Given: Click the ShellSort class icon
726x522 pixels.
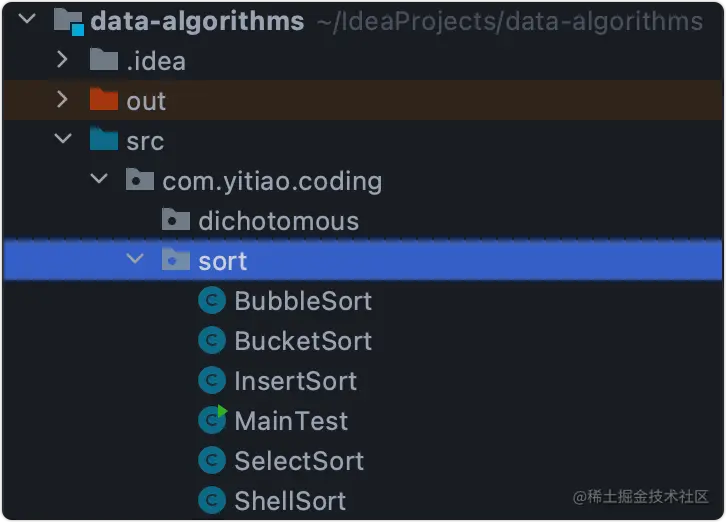Looking at the screenshot, I should point(211,500).
